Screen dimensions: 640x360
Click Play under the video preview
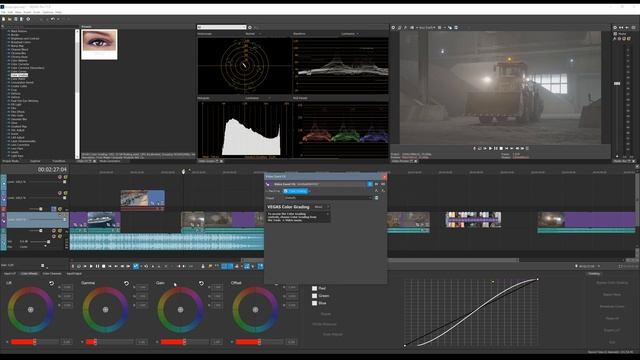490,149
